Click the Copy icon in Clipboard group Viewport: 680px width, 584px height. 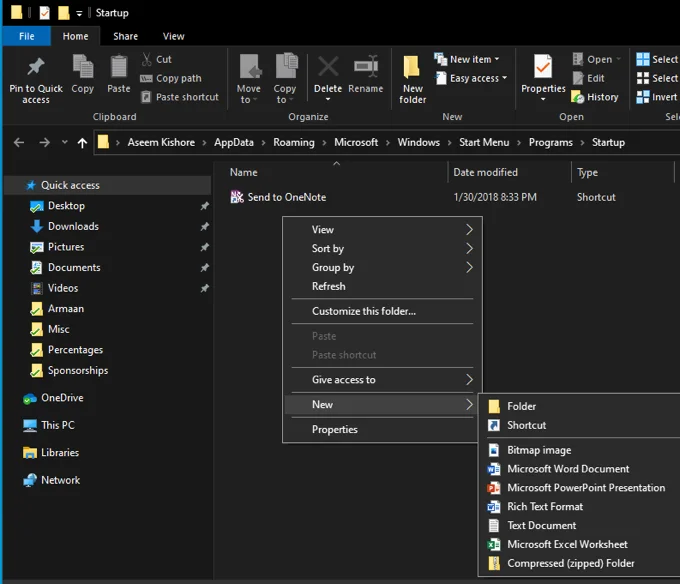82,67
